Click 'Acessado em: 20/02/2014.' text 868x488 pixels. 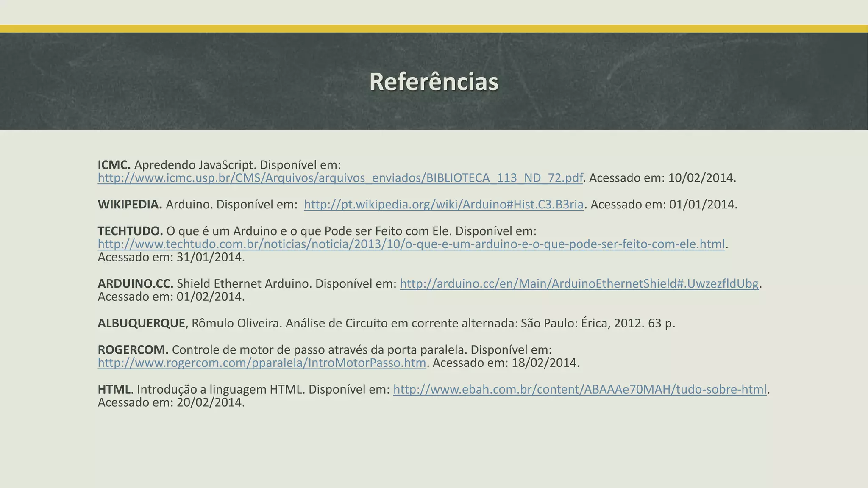[x=171, y=402]
